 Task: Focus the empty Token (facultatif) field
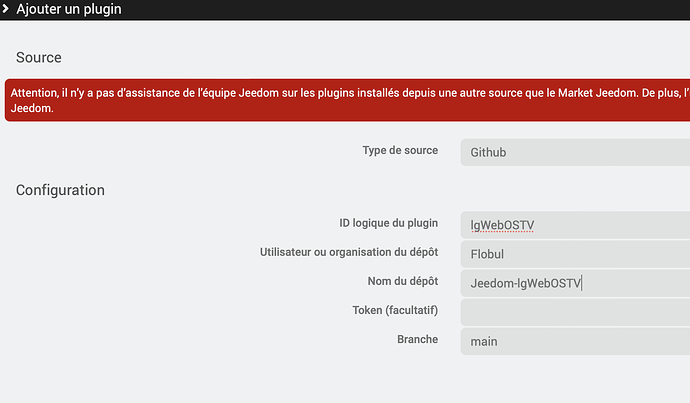[x=575, y=312]
